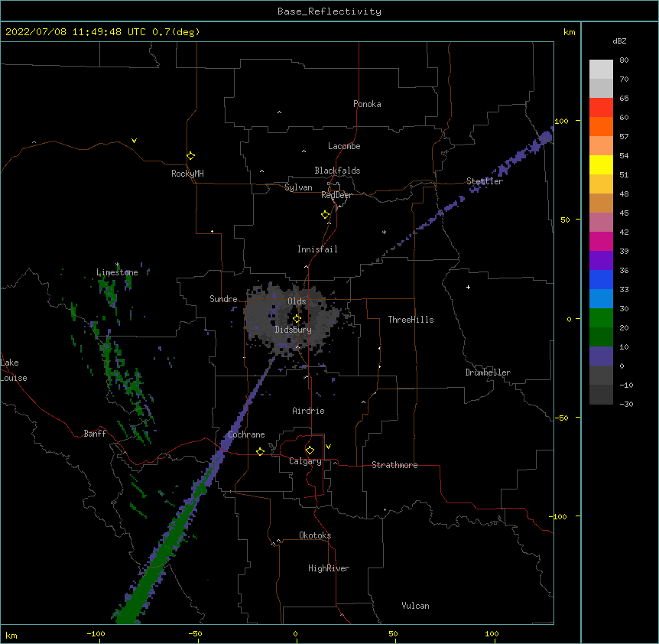Image resolution: width=659 pixels, height=644 pixels.
Task: Click the yellow diamond marker above RockyMH
Action: click(x=190, y=156)
